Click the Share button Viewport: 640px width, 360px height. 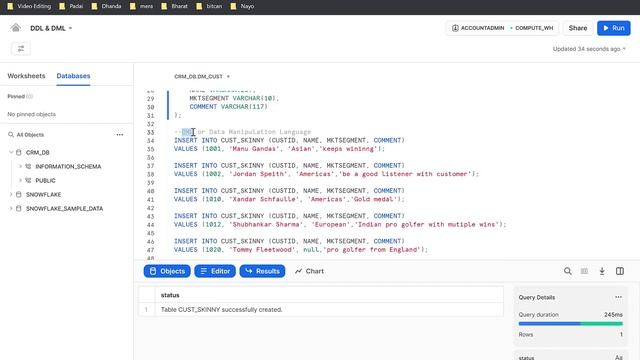click(x=578, y=28)
